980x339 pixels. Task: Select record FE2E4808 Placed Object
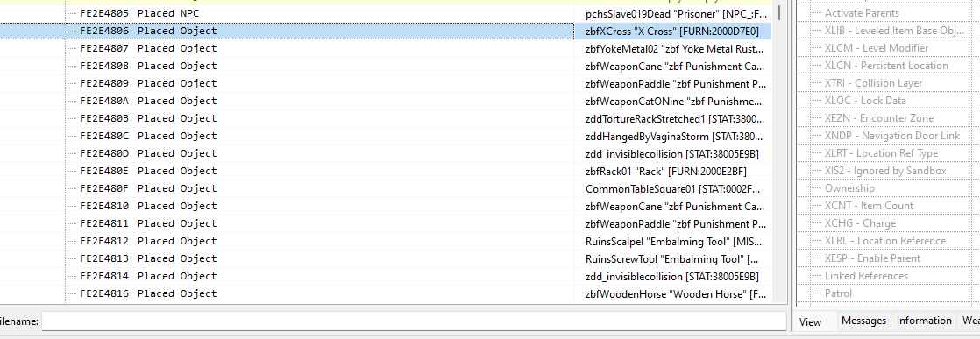click(x=148, y=66)
